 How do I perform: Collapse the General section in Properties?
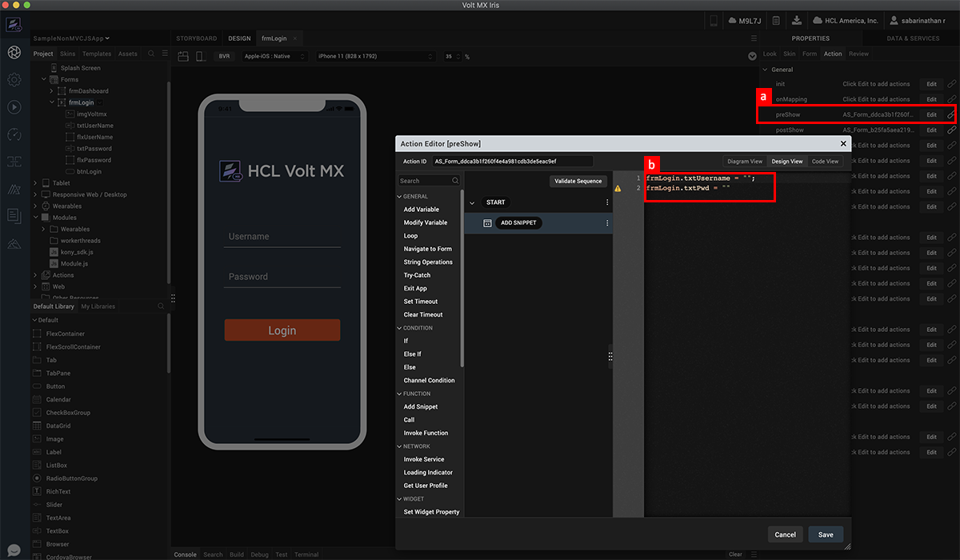click(x=765, y=70)
